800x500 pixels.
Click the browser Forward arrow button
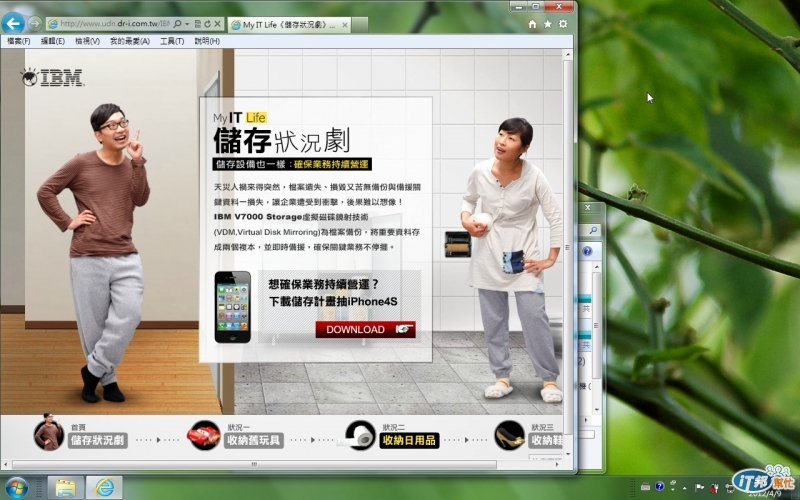pyautogui.click(x=35, y=23)
